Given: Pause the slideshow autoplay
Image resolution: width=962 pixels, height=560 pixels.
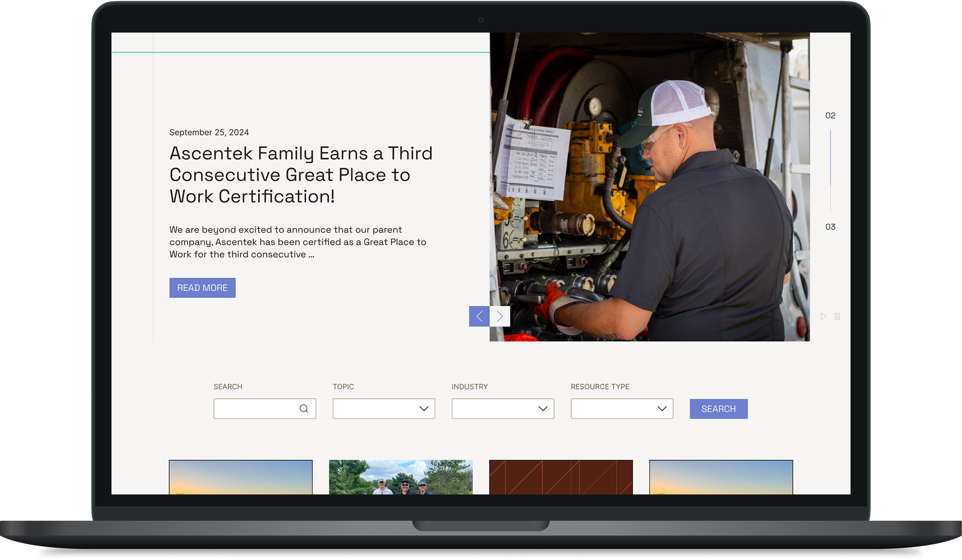Looking at the screenshot, I should click(x=837, y=316).
